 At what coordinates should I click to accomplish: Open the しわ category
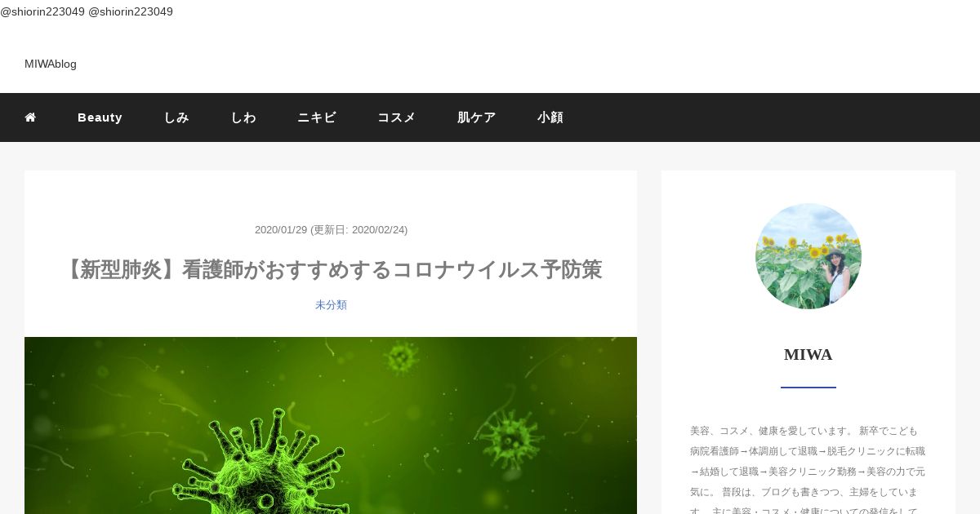click(x=243, y=117)
